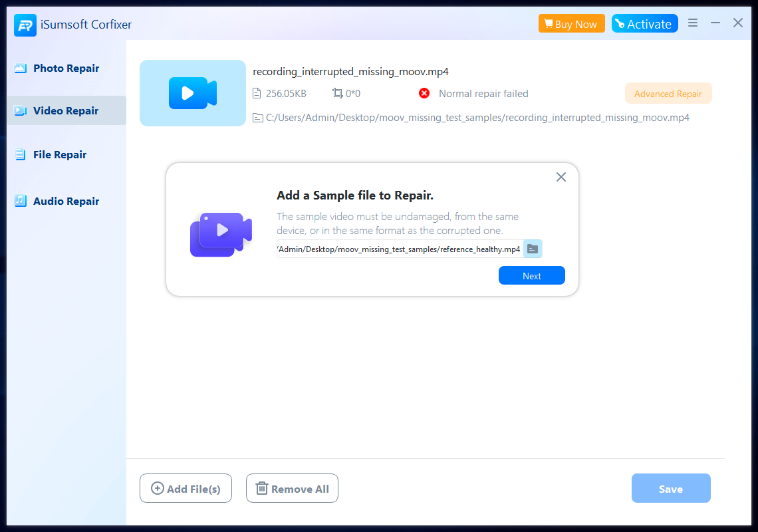Open the hamburger menu in title bar
Image resolution: width=758 pixels, height=532 pixels.
click(693, 23)
